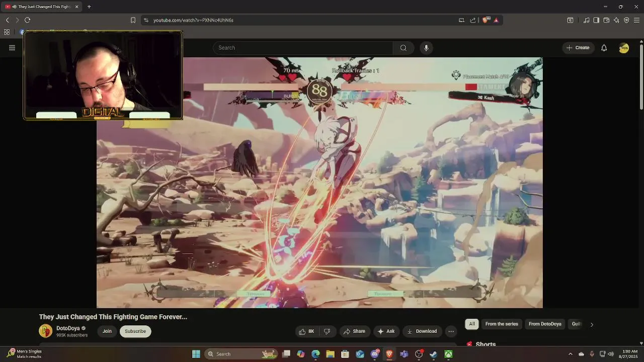The height and width of the screenshot is (362, 644).
Task: Open the Brave VPN shield icon
Action: click(x=626, y=20)
